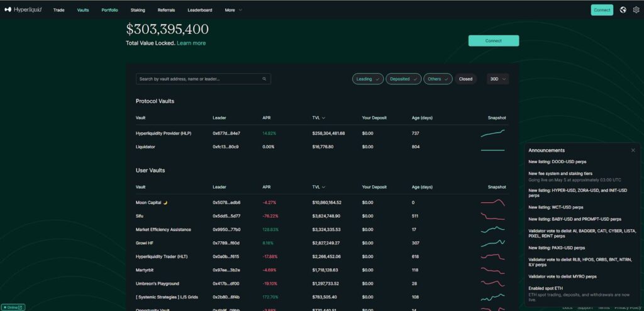This screenshot has width=644, height=311.
Task: Open Market Efficiency Assistance vault
Action: (164, 230)
